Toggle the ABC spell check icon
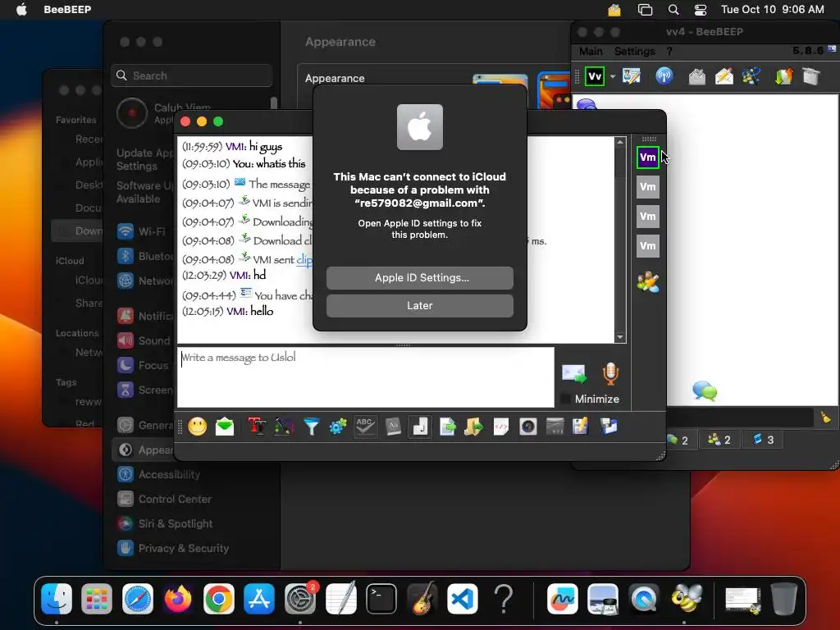The image size is (840, 630). click(x=365, y=427)
